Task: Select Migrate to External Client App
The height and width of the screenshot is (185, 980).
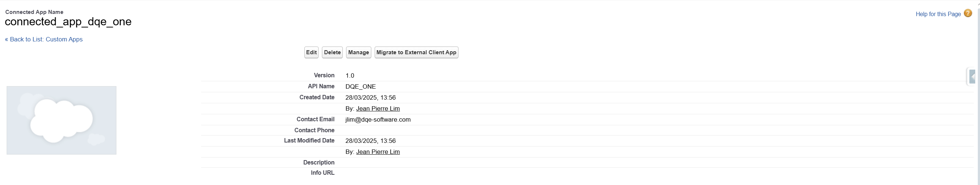Action: [416, 52]
